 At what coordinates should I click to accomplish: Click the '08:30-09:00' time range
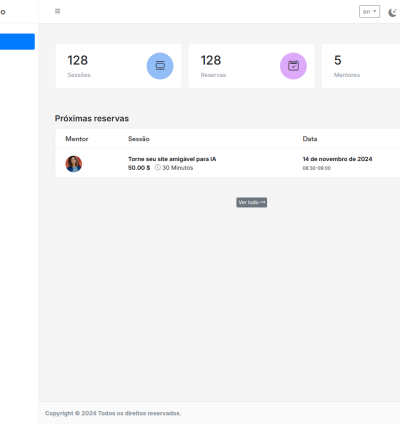click(317, 168)
